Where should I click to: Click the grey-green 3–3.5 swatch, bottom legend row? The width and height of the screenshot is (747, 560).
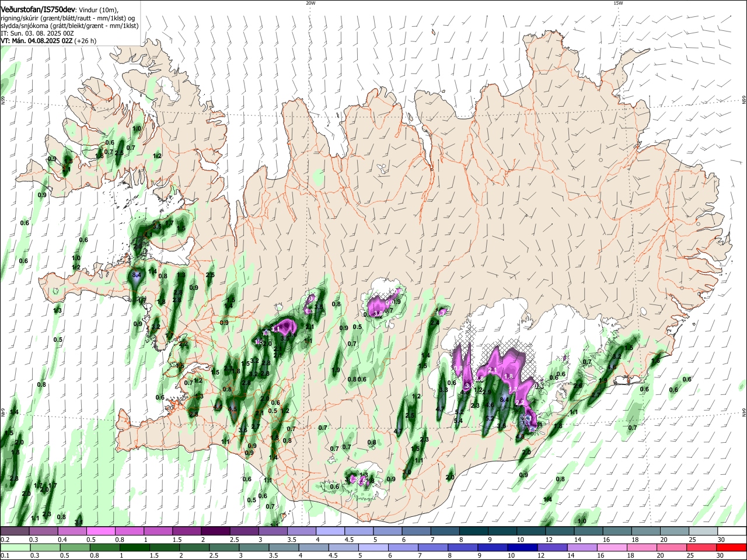tap(253, 547)
